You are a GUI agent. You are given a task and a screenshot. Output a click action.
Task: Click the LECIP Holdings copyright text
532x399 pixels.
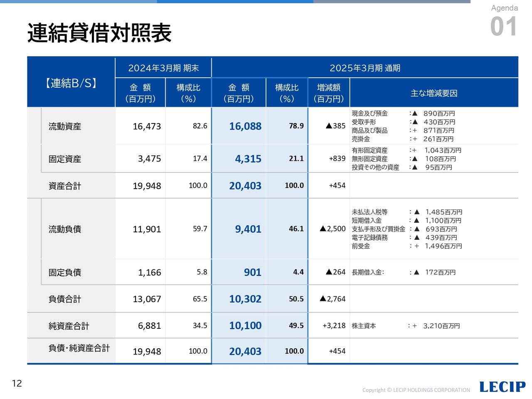click(x=416, y=390)
